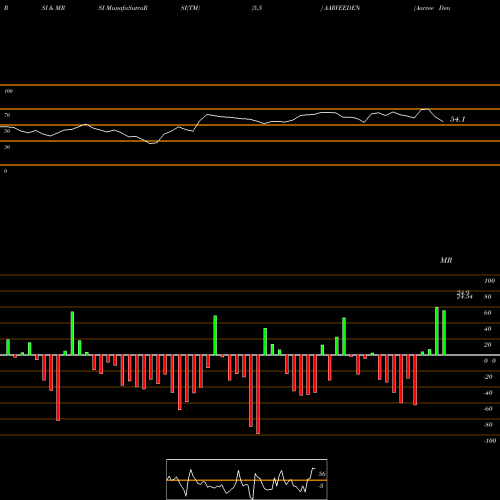Click the MR axis label -100
Image resolution: width=500 pixels, height=500 pixels.
coord(490,441)
